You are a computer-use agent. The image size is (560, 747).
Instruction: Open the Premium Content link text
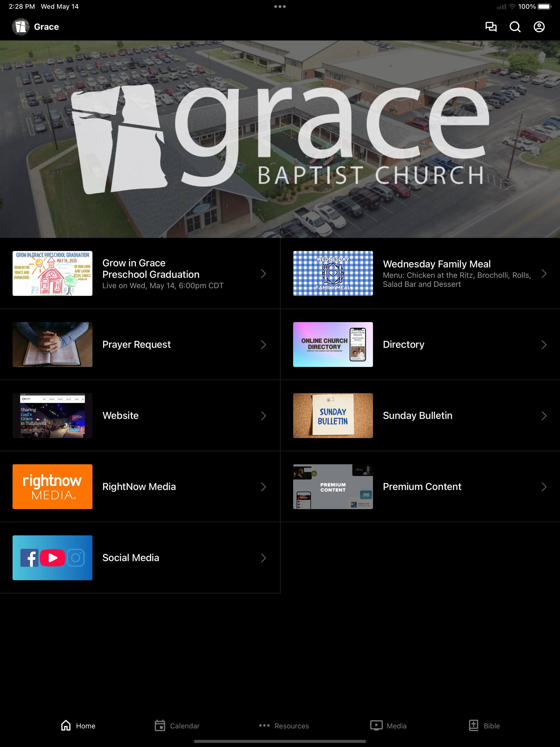click(x=422, y=487)
